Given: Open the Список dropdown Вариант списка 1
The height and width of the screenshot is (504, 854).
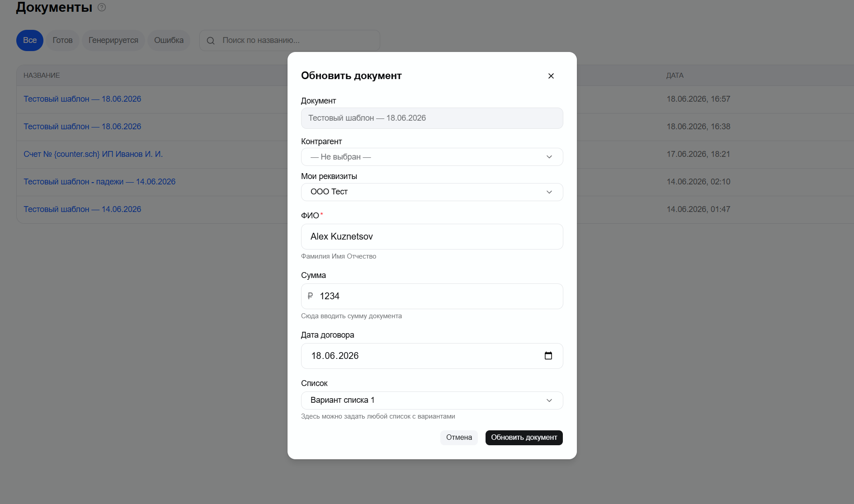Looking at the screenshot, I should [432, 400].
